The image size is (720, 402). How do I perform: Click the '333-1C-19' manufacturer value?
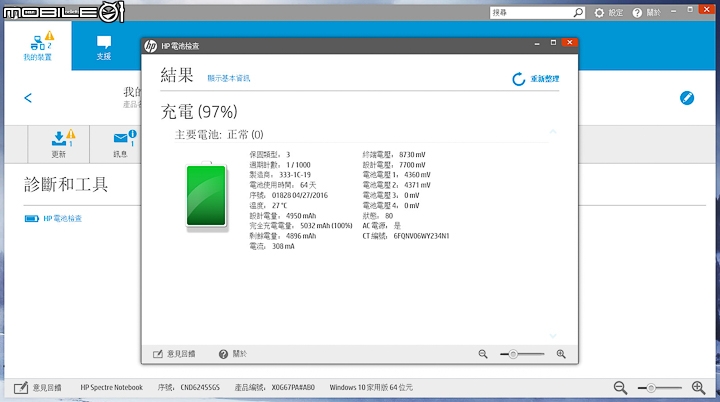[295, 175]
